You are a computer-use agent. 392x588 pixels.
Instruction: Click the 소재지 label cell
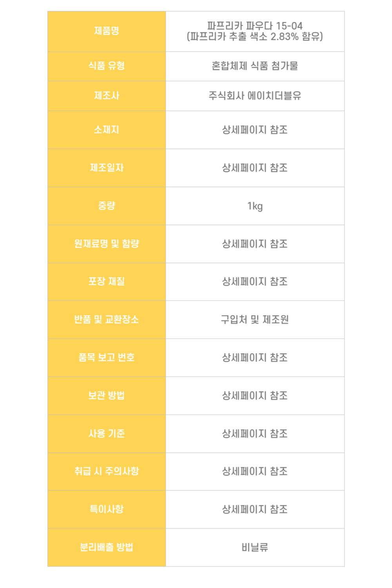[107, 130]
